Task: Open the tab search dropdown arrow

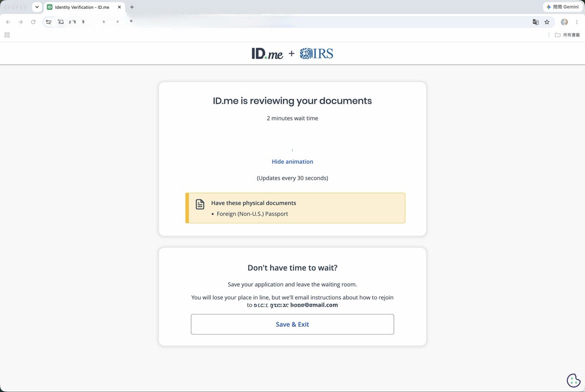Action: pos(37,7)
